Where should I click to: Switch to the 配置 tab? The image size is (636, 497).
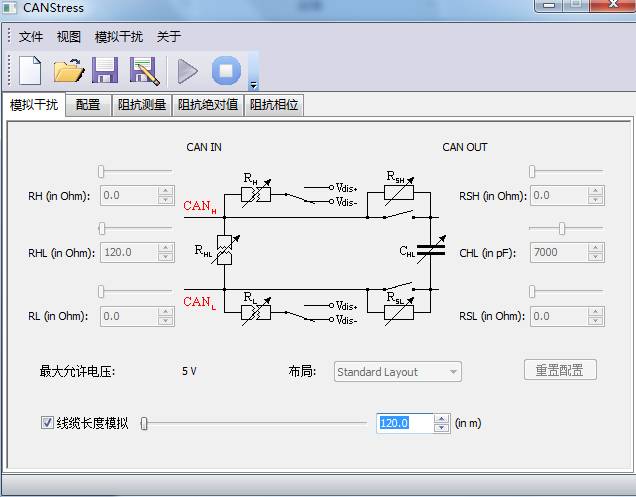(88, 105)
